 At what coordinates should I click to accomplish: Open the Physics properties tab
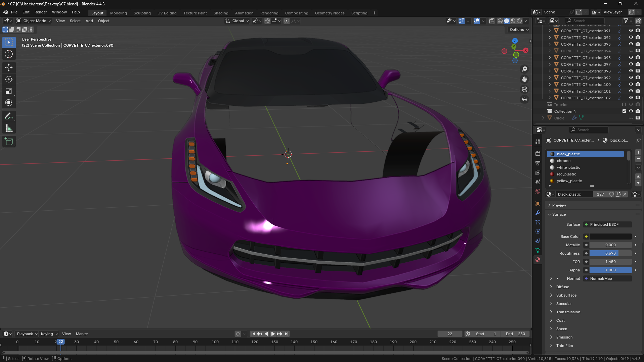pyautogui.click(x=538, y=231)
